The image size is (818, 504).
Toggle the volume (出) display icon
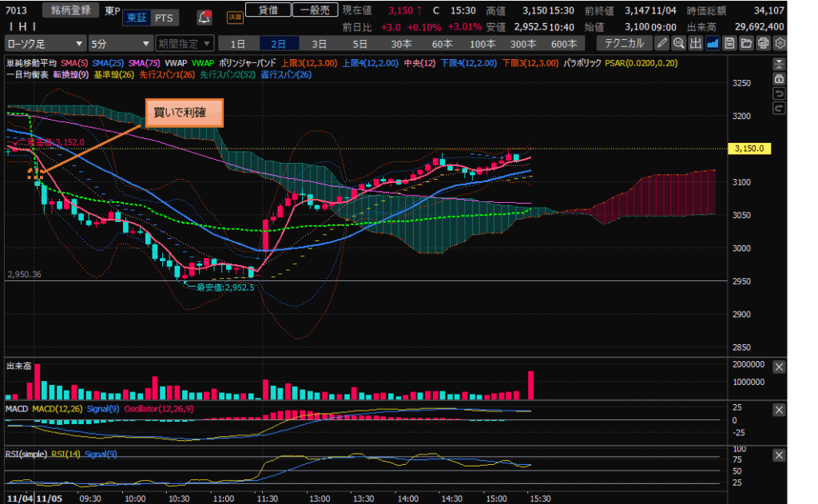(695, 43)
